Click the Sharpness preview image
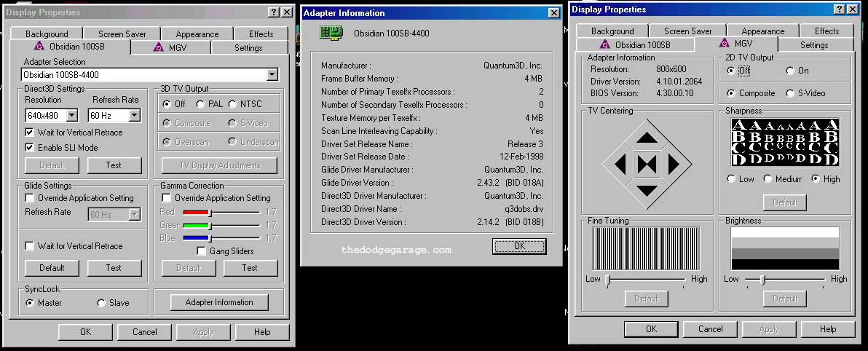868x351 pixels. coord(785,143)
